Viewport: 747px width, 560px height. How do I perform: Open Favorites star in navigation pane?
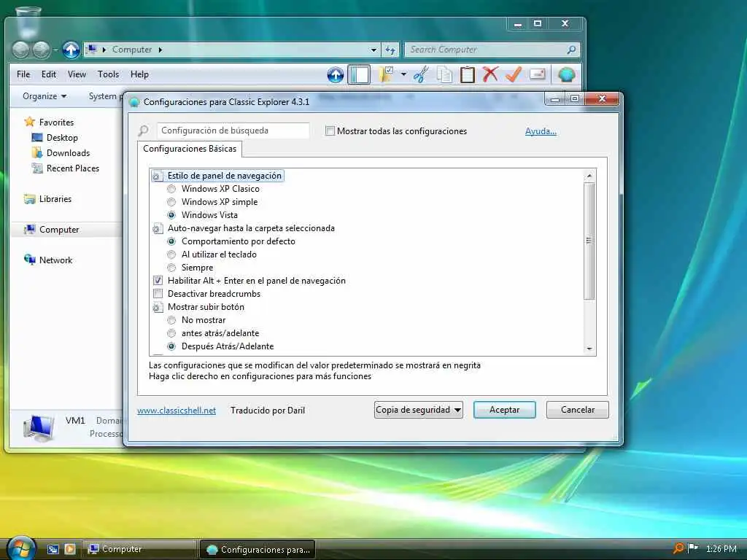click(29, 122)
